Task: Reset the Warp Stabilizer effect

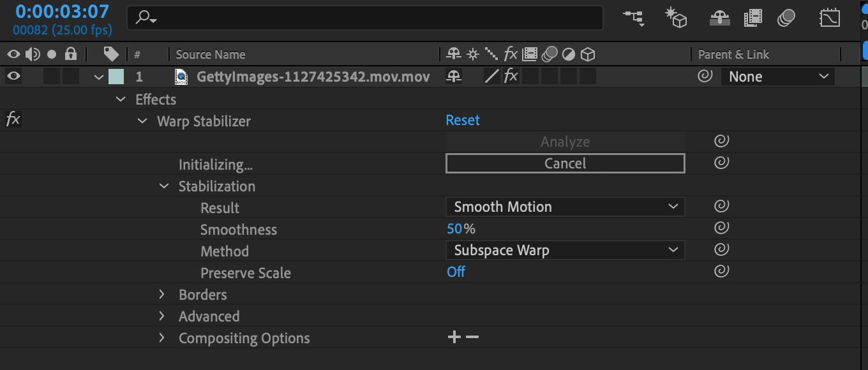Action: click(x=462, y=119)
